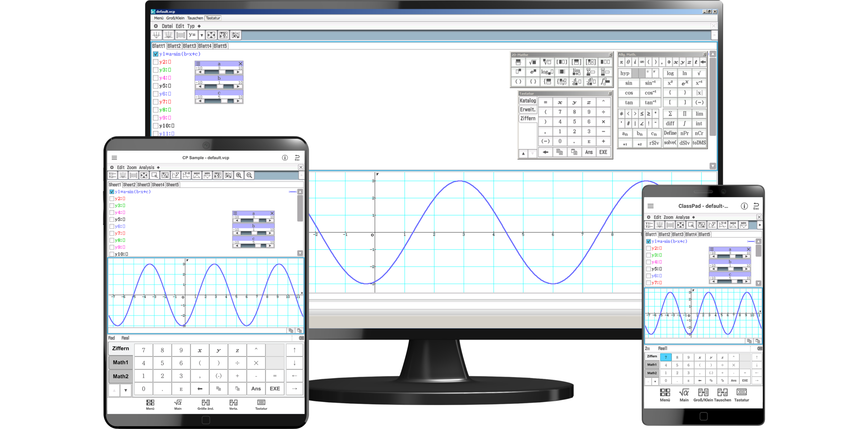Open hamburger menu on tablet app
Viewport: 868px width, 429px height.
click(114, 158)
